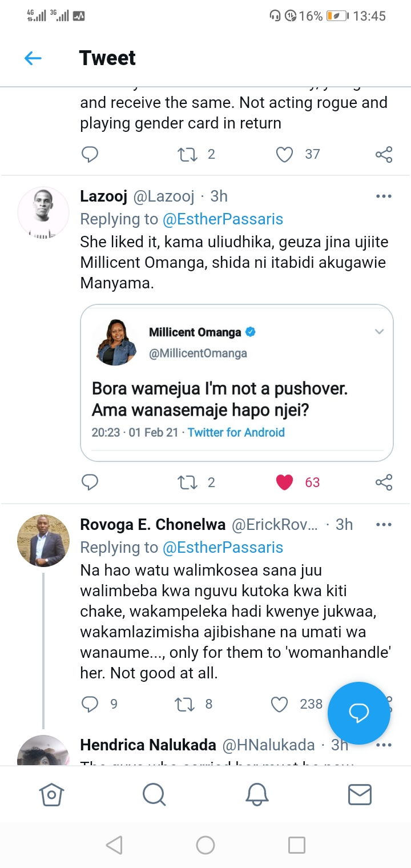This screenshot has height=868, width=411.
Task: Open the Notifications bell tab
Action: click(257, 794)
